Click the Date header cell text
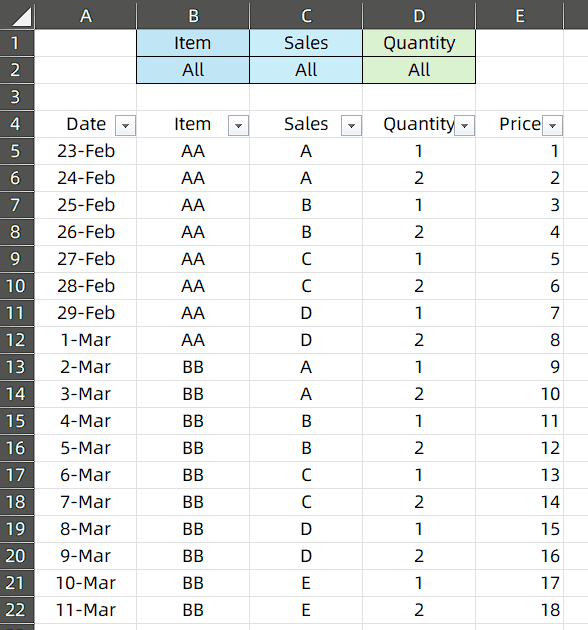The image size is (588, 630). pyautogui.click(x=86, y=124)
